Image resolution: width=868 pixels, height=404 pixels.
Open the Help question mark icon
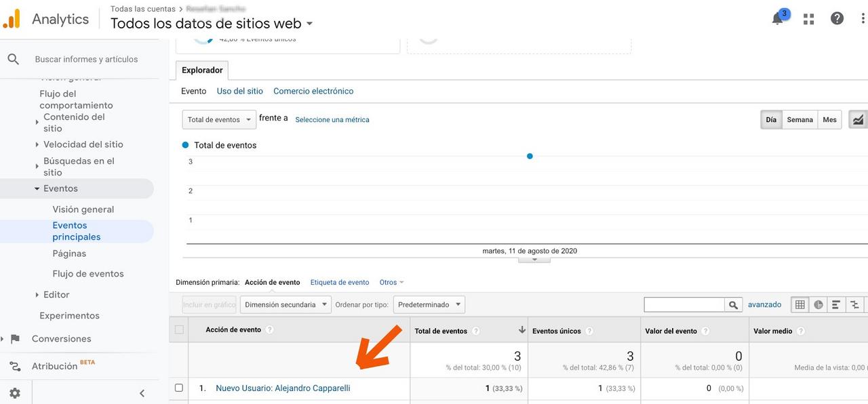click(837, 18)
